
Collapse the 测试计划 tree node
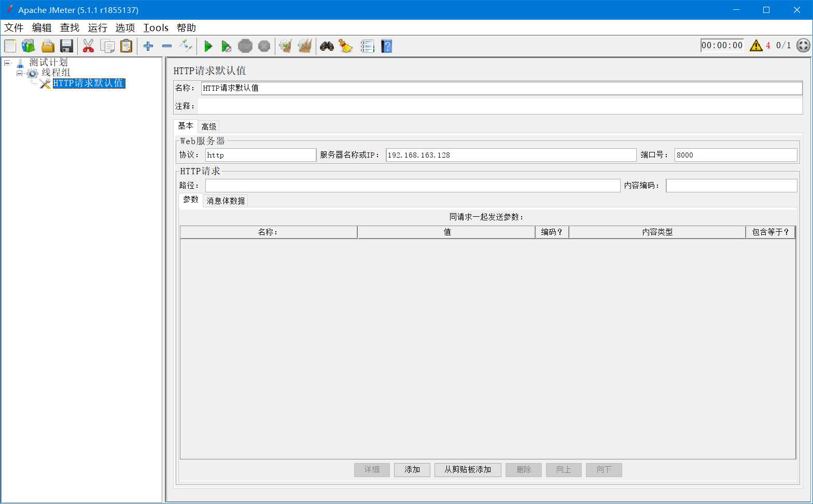tap(7, 63)
